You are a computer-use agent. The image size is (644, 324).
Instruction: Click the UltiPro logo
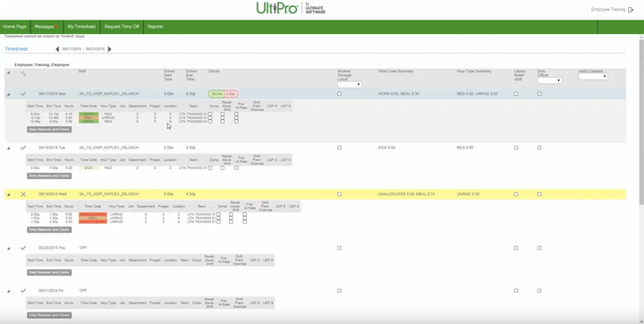[291, 8]
